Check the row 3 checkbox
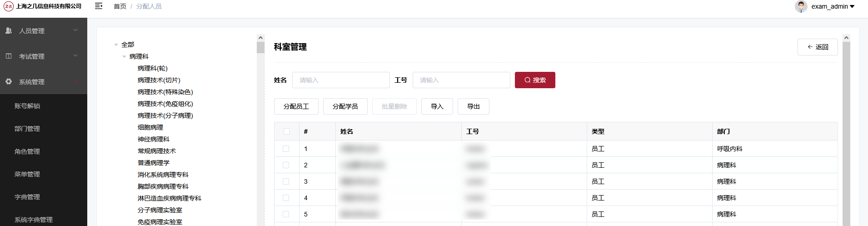Image resolution: width=868 pixels, height=226 pixels. [x=286, y=181]
